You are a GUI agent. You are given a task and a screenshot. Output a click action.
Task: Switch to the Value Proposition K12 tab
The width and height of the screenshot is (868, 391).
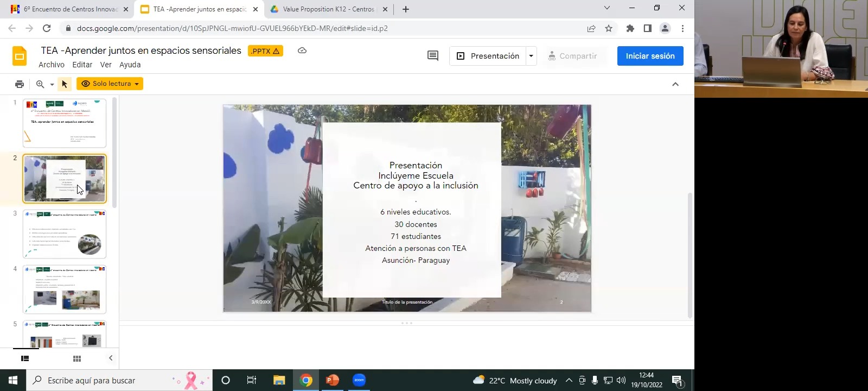tap(328, 9)
